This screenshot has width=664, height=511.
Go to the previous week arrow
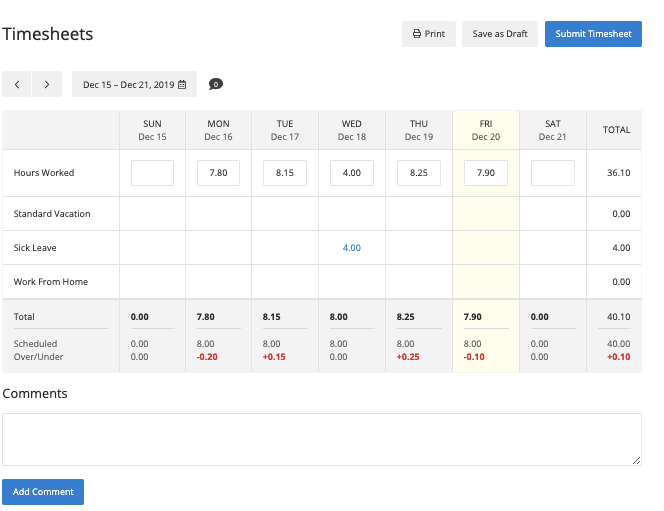coord(17,85)
